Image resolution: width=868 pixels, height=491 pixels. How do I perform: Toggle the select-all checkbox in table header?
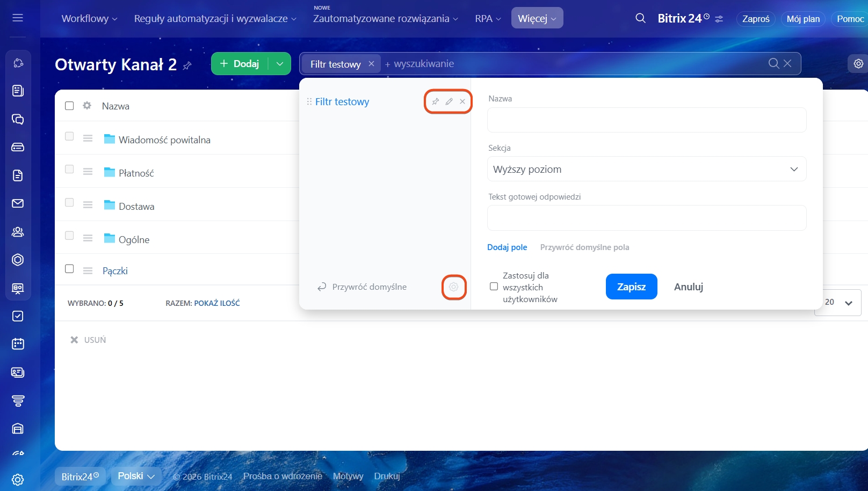(69, 106)
